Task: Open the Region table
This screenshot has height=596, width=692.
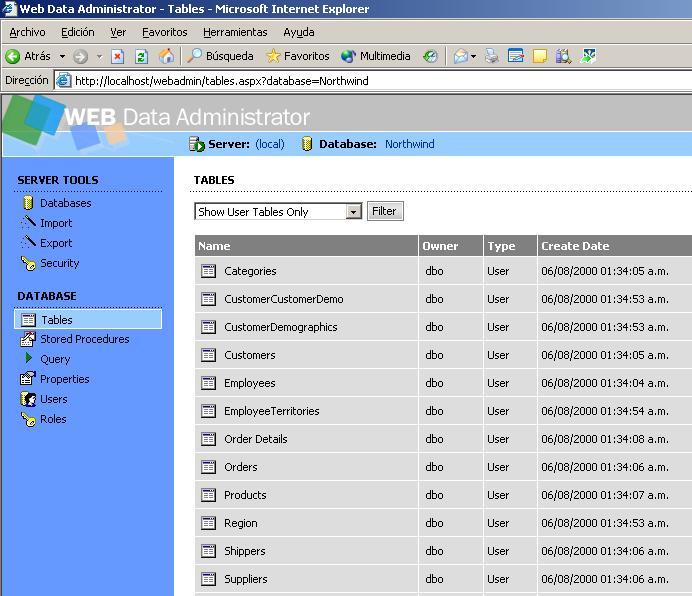Action: click(241, 523)
